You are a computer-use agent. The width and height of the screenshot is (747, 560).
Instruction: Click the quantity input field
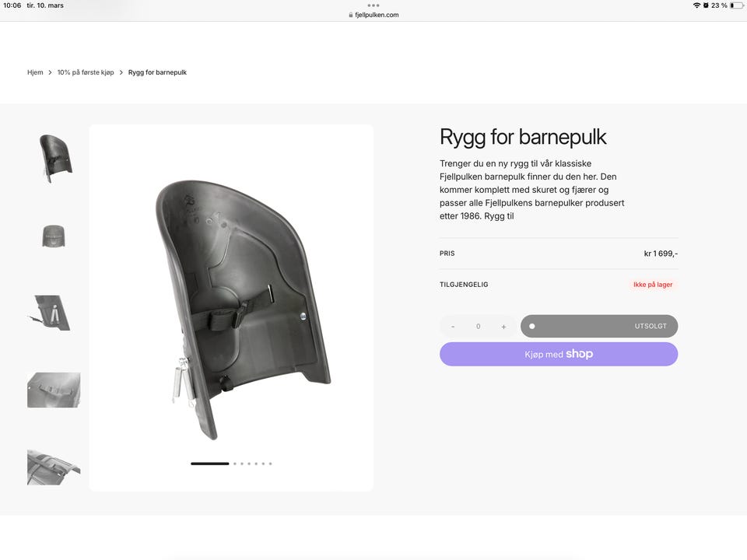point(478,326)
